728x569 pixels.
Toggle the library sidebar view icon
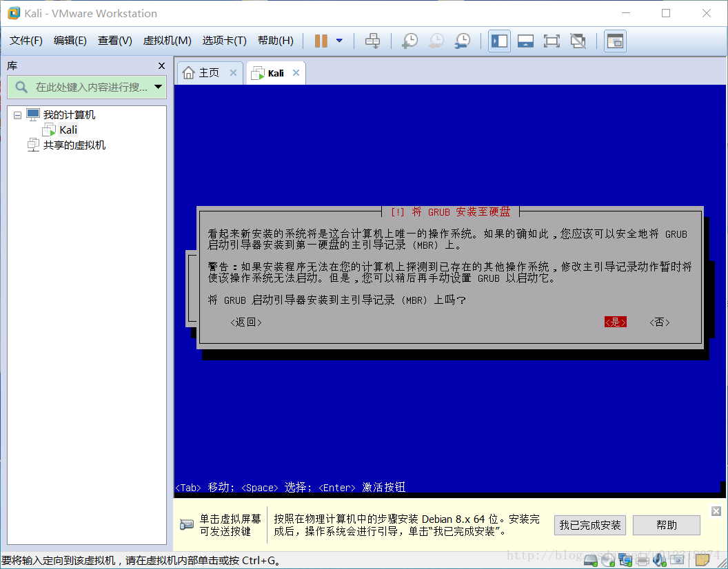tap(500, 41)
